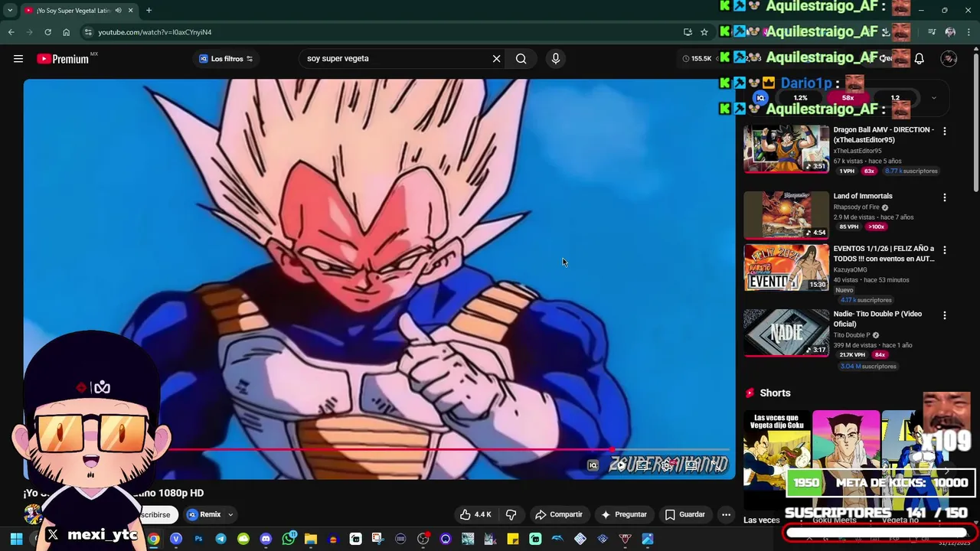Click the Remix button
The height and width of the screenshot is (551, 980).
click(204, 514)
